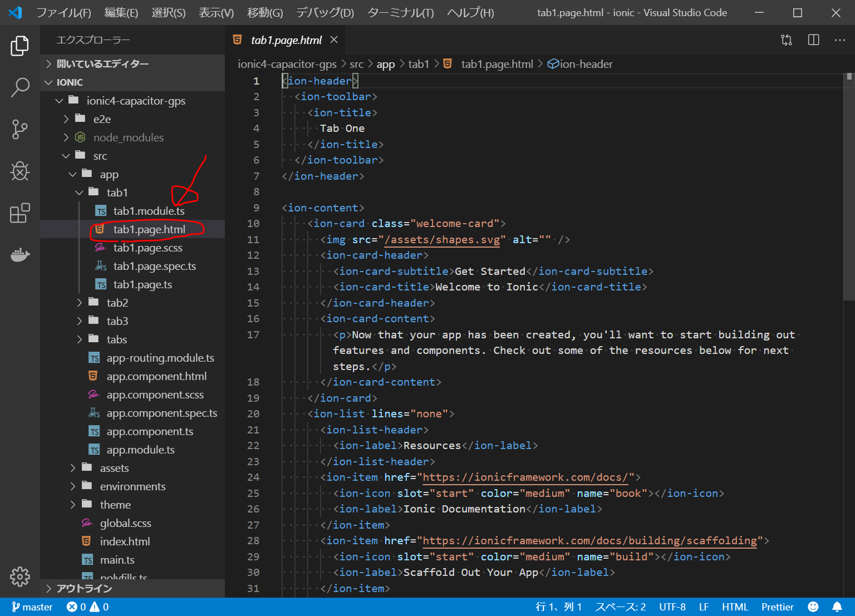The width and height of the screenshot is (855, 616).
Task: Open the Source Control view icon
Action: click(x=20, y=129)
